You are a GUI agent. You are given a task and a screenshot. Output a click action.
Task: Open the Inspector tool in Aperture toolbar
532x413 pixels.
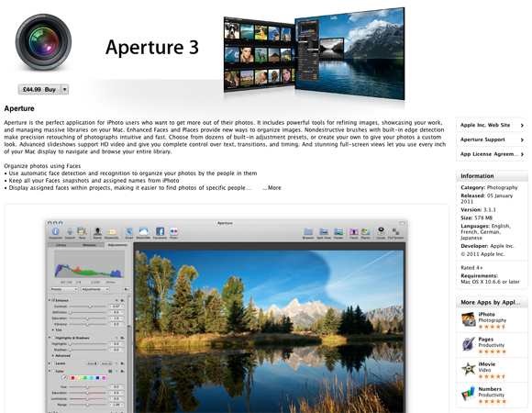[x=55, y=232]
